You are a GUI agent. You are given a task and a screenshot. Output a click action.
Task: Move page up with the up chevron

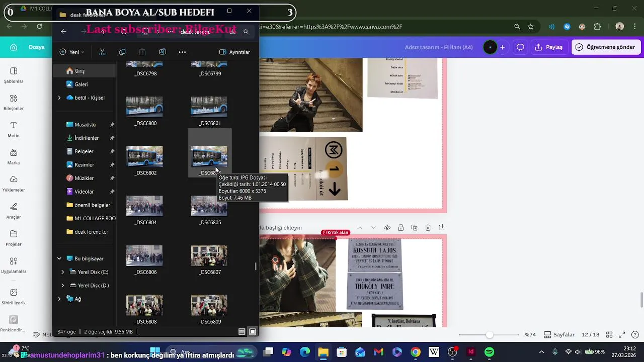pos(360,228)
